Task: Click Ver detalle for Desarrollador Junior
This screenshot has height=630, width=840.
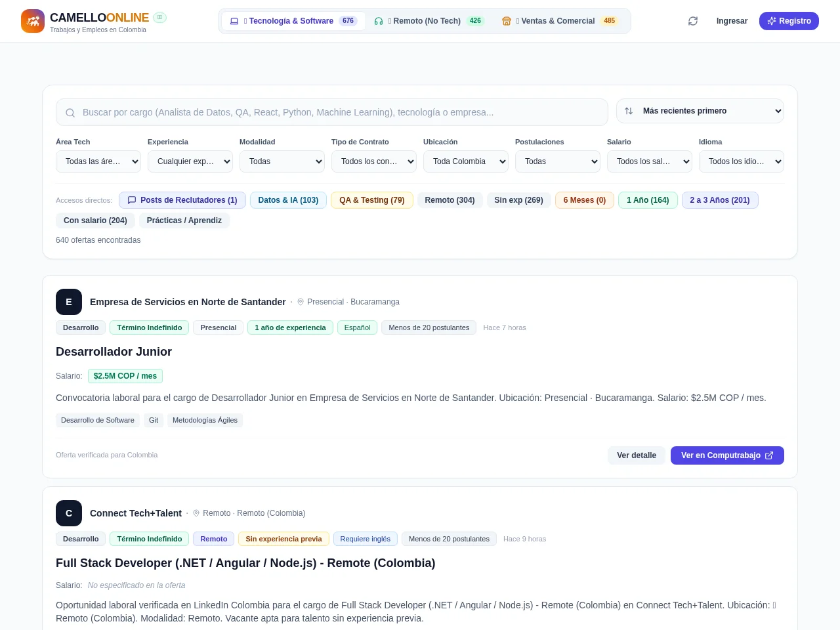Action: tap(637, 455)
